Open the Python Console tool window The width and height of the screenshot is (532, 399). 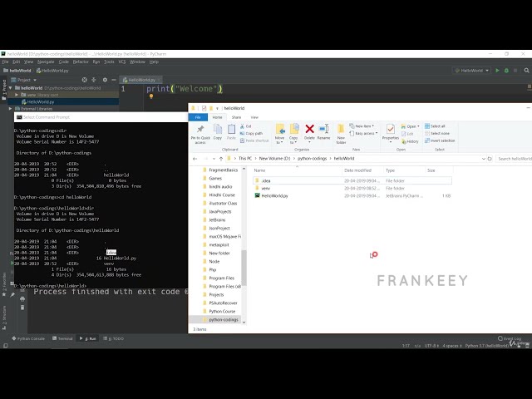28,338
